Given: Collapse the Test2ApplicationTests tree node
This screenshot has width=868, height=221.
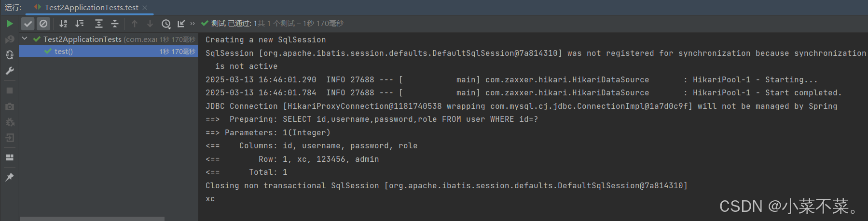Looking at the screenshot, I should 25,39.
